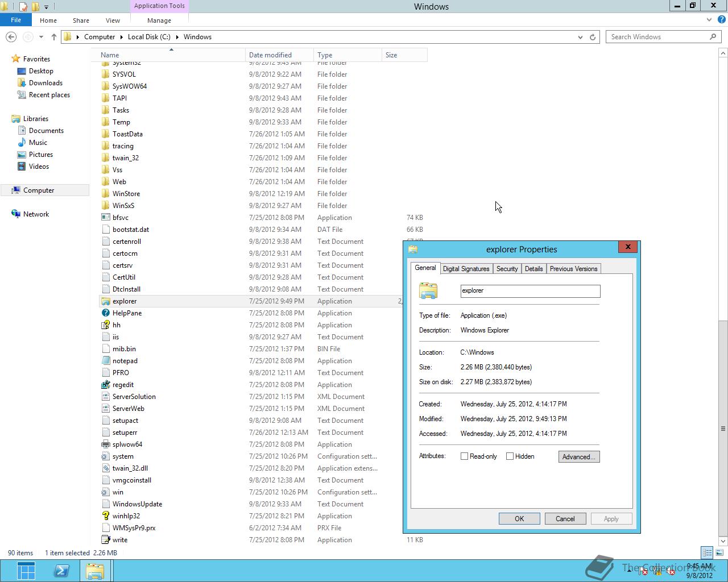Switch to large icons view
The width and height of the screenshot is (728, 582).
(719, 552)
